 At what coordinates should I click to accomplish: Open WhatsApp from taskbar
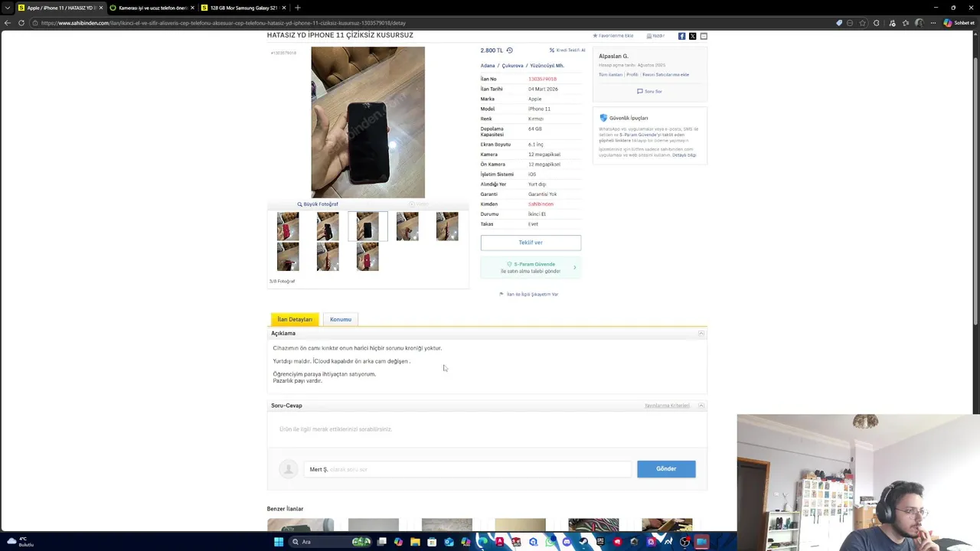tap(550, 542)
